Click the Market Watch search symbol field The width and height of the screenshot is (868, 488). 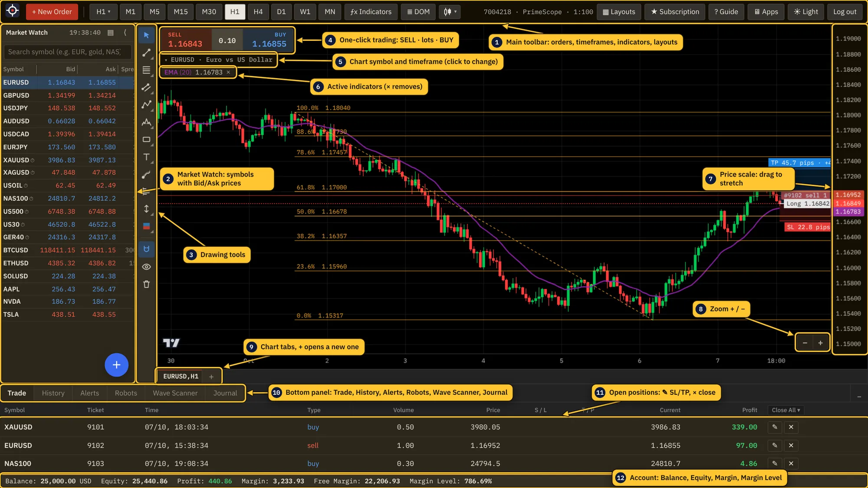[x=68, y=52]
